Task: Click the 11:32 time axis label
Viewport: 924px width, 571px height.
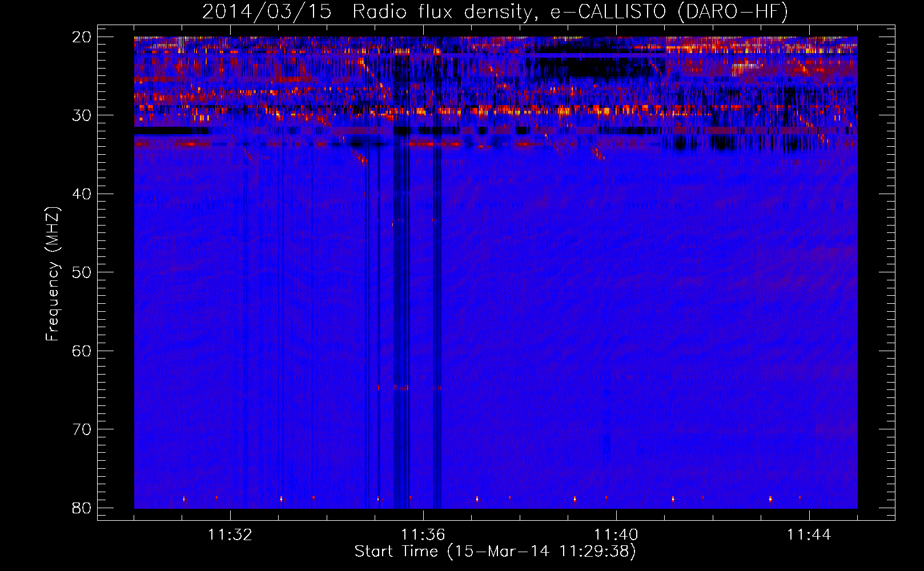Action: [x=230, y=535]
